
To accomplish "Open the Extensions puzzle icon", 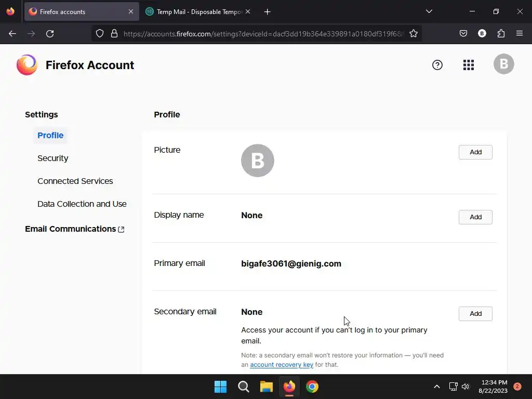I will 501,34.
